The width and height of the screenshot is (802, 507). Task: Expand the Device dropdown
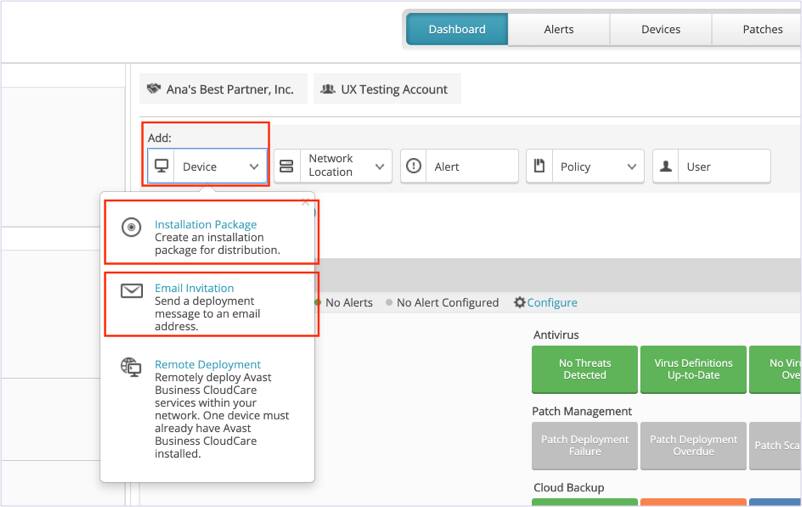click(254, 167)
